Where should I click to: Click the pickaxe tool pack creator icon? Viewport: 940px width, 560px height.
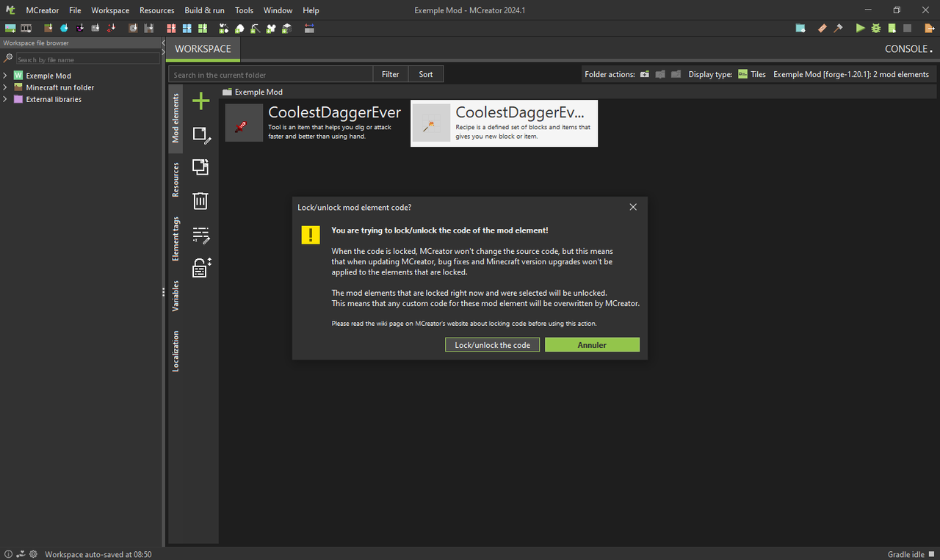click(256, 29)
